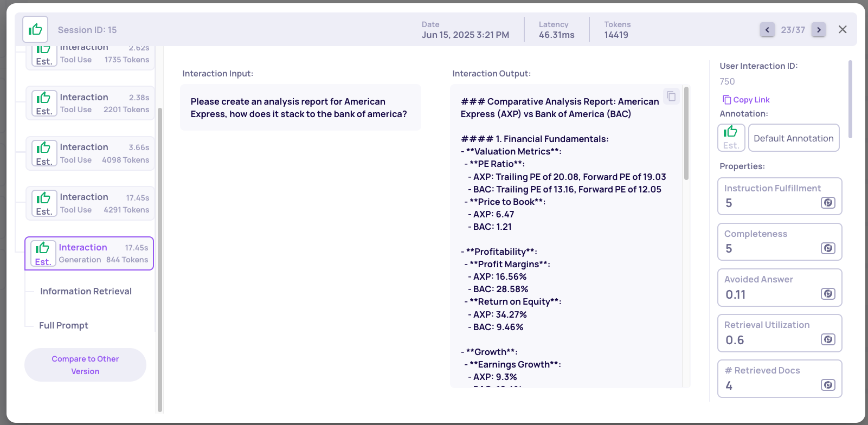This screenshot has width=868, height=425.
Task: Click the 23/37 session counter
Action: coord(793,30)
